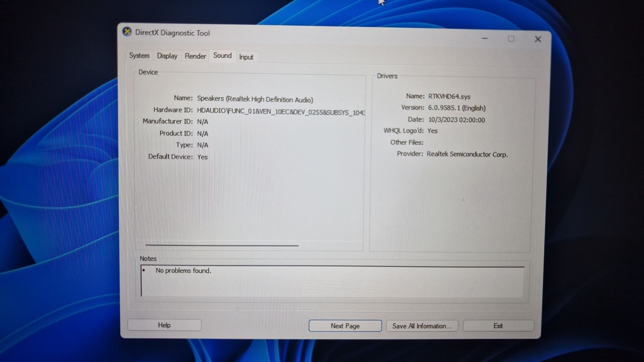Click provider Realtek Semiconductor Corp.
The height and width of the screenshot is (362, 644).
(467, 154)
